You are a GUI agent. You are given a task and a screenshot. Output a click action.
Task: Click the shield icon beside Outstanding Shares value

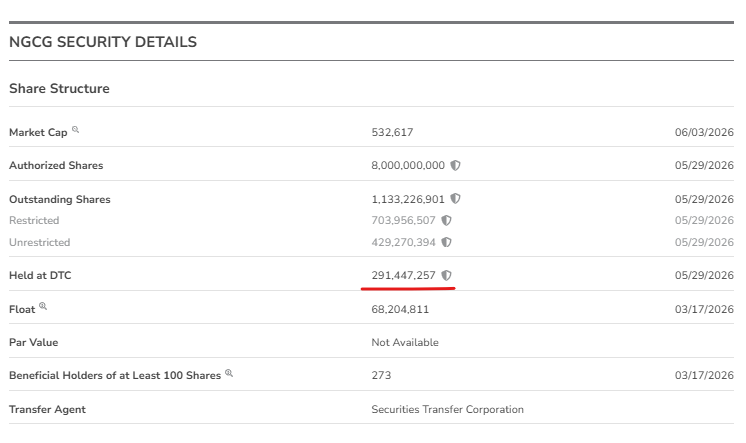click(455, 198)
